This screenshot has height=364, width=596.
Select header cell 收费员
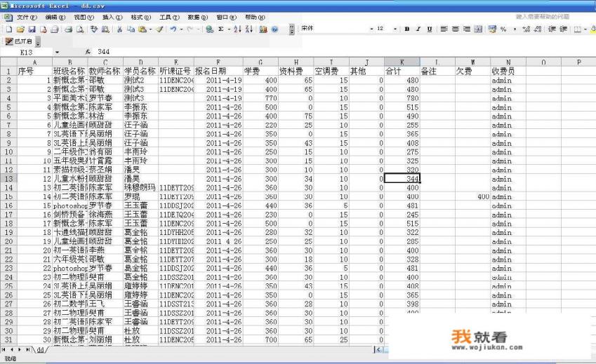(508, 71)
